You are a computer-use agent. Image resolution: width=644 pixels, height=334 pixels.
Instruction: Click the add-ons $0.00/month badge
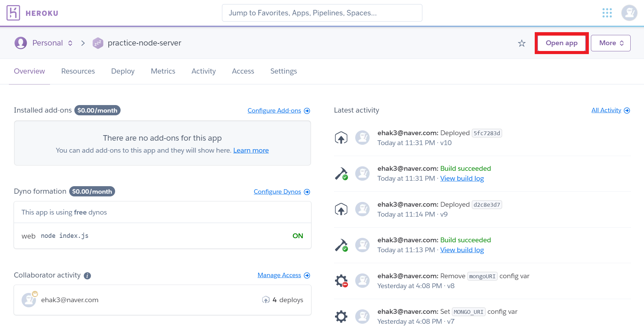point(97,110)
